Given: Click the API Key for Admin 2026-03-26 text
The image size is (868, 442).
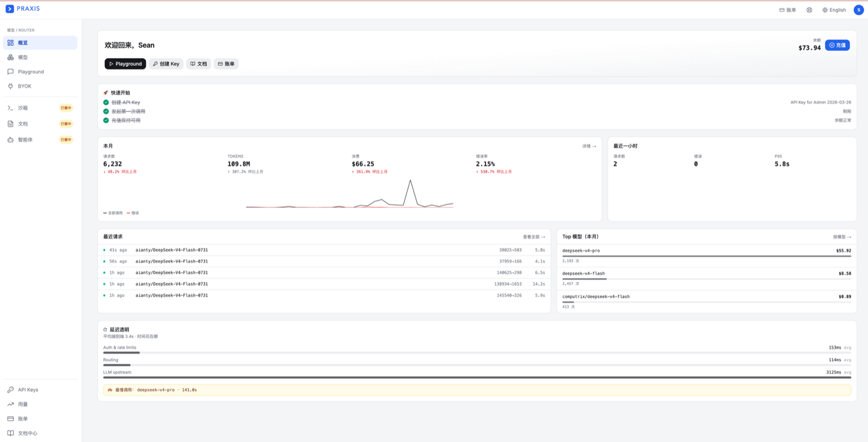Looking at the screenshot, I should pos(821,102).
